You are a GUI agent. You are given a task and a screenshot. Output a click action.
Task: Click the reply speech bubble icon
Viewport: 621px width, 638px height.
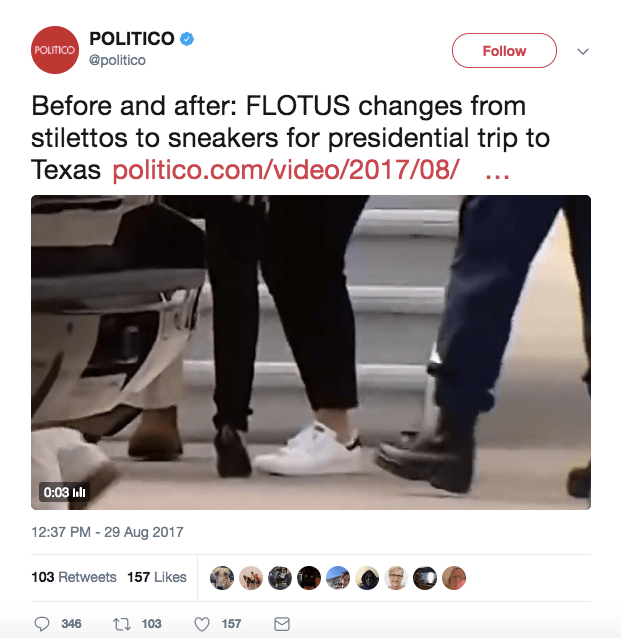click(x=42, y=624)
